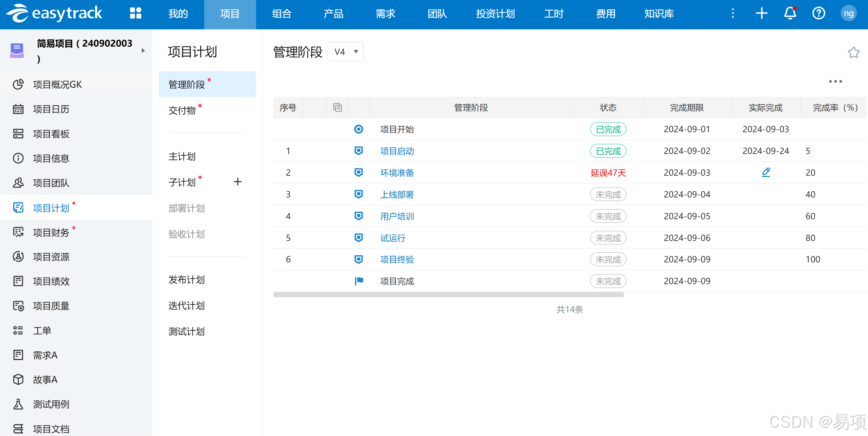Open the 上线部署 stage link
Screen dimensions: 868x436
pyautogui.click(x=397, y=194)
